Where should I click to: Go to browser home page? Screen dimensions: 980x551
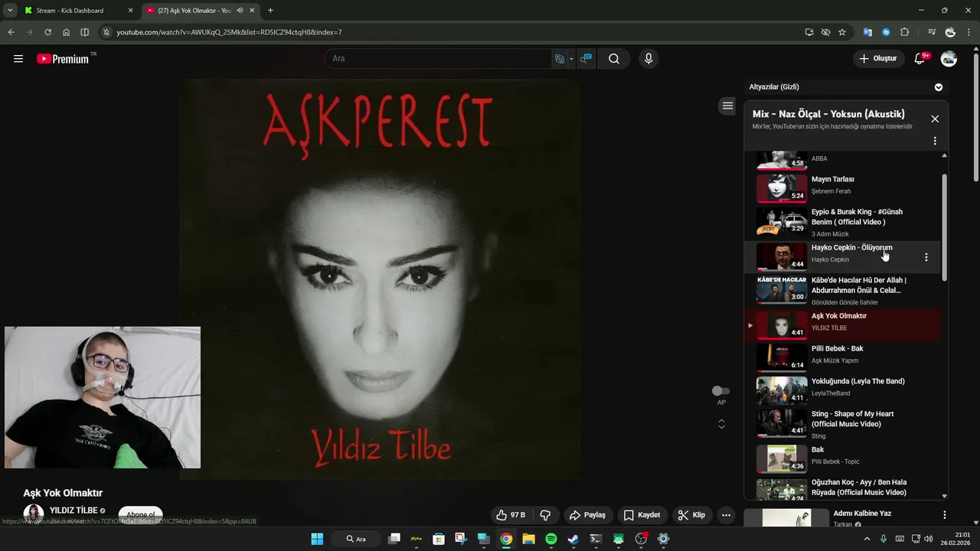click(66, 32)
